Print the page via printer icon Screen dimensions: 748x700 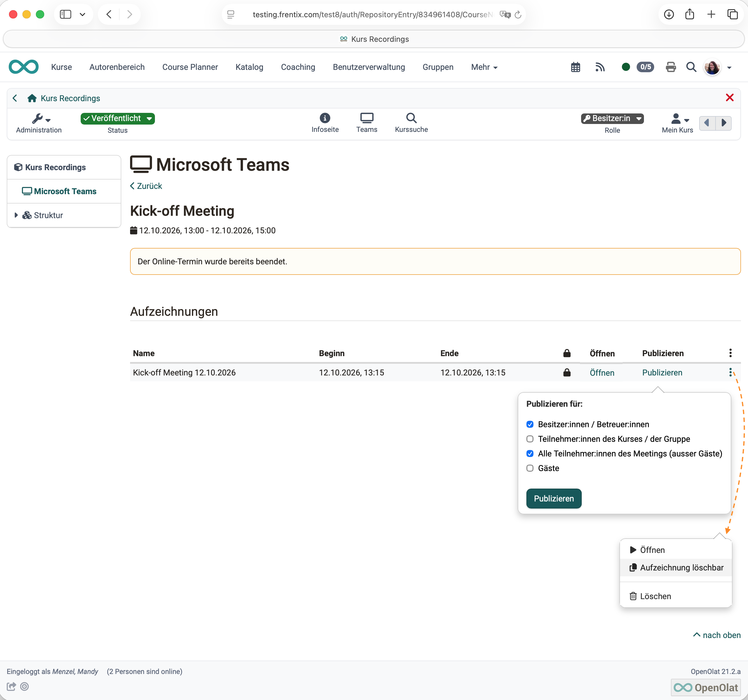point(671,67)
